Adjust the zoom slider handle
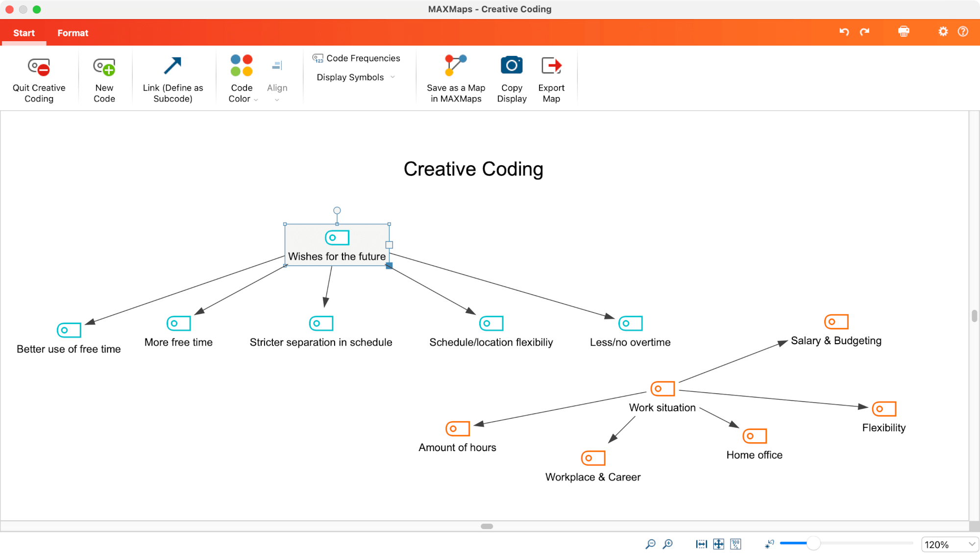The height and width of the screenshot is (557, 980). tap(813, 543)
